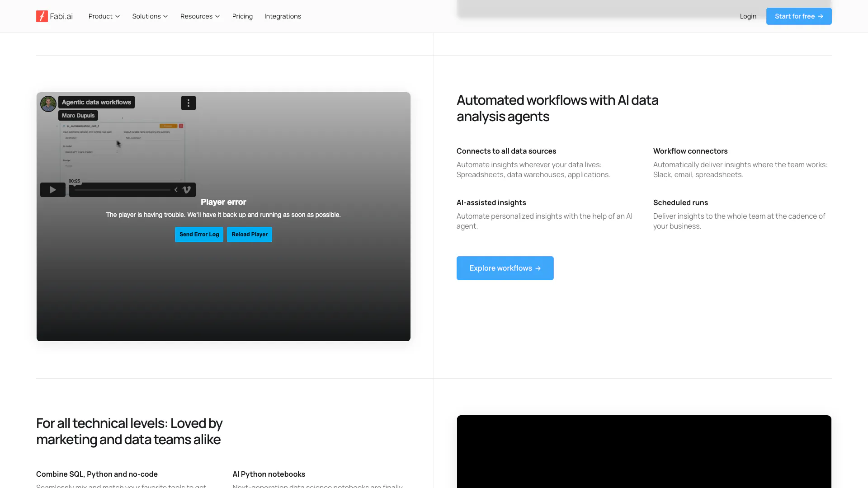Screen dimensions: 868x488
Task: Click the Agentic data workflows video title
Action: point(96,102)
